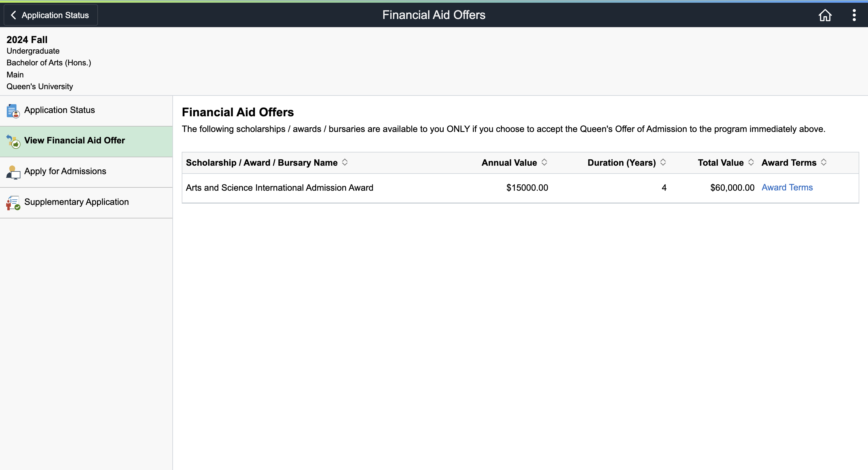
Task: Open Application Status in sidebar
Action: point(60,110)
